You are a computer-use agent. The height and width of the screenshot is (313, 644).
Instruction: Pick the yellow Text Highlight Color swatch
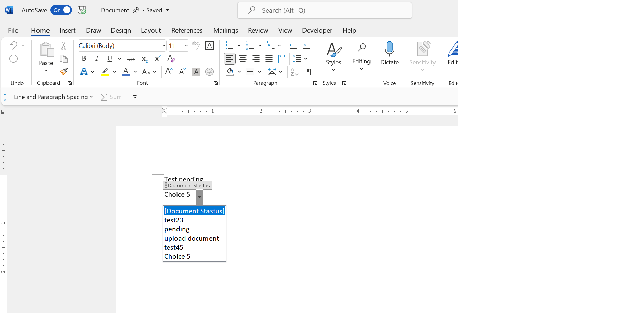105,72
